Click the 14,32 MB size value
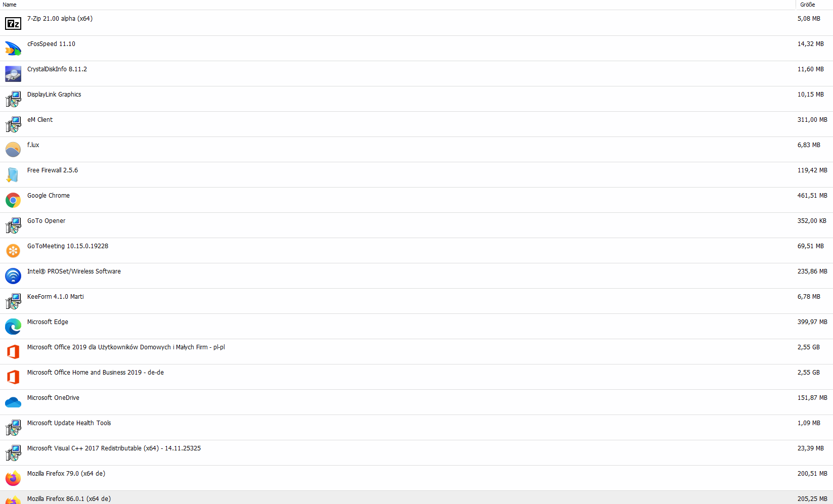 (x=811, y=44)
